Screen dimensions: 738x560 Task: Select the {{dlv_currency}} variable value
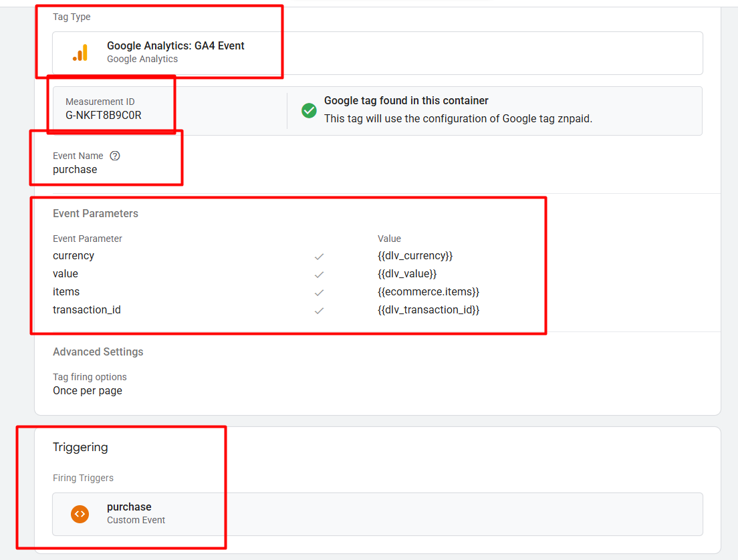point(414,256)
